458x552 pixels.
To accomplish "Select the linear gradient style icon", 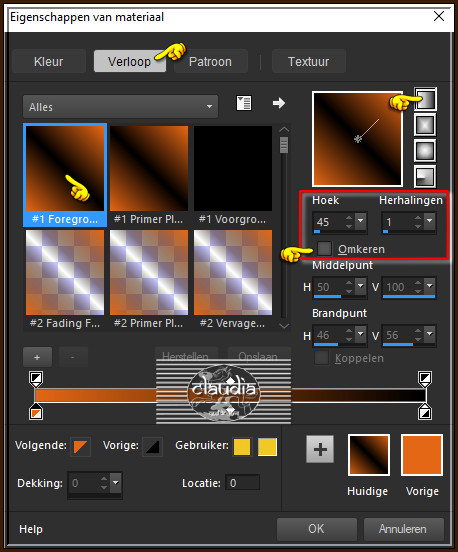I will tap(425, 99).
